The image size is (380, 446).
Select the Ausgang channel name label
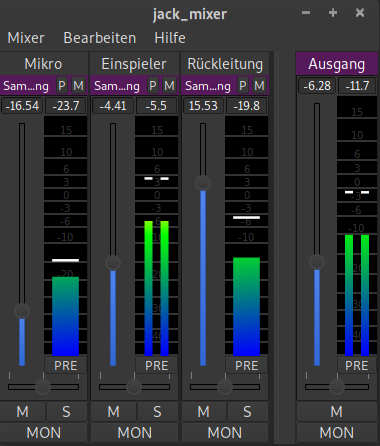[x=337, y=64]
